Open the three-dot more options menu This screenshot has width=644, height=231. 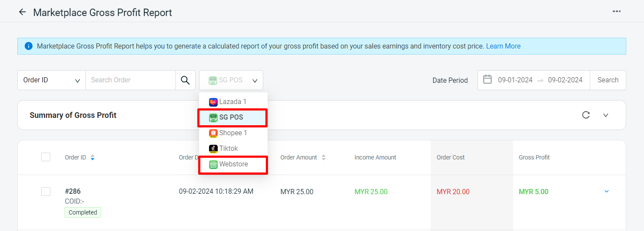tap(617, 11)
